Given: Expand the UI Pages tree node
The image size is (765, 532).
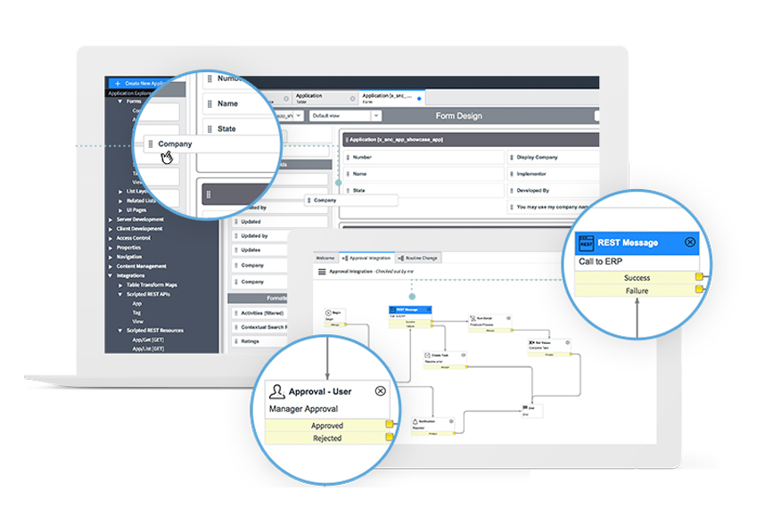Looking at the screenshot, I should tap(120, 210).
